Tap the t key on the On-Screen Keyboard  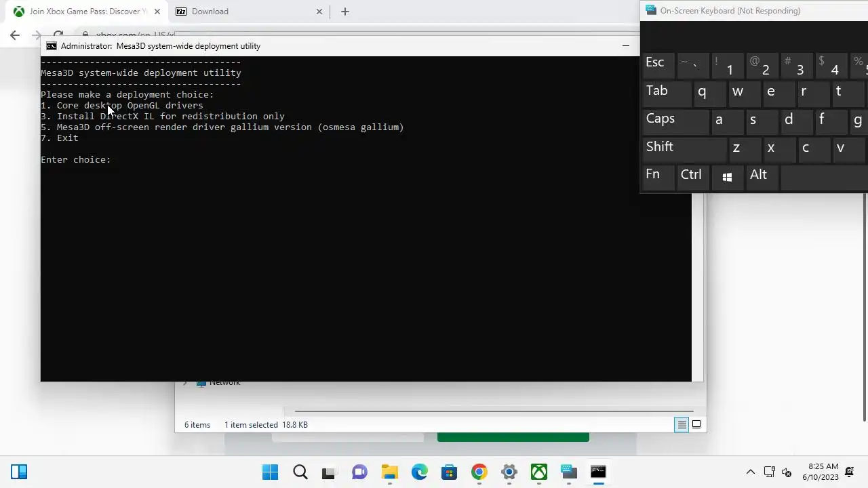coord(848,94)
